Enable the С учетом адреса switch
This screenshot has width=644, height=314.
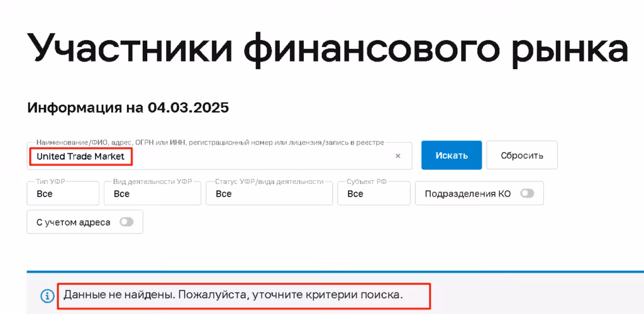pos(126,222)
